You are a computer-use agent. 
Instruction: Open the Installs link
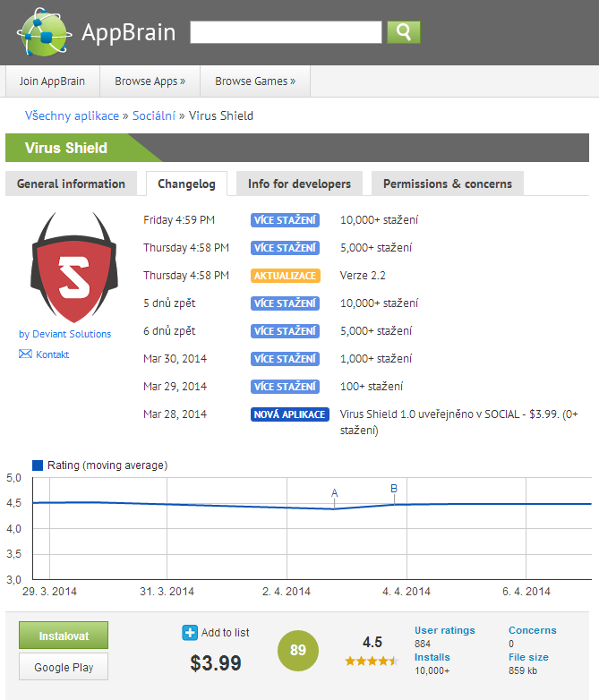432,657
